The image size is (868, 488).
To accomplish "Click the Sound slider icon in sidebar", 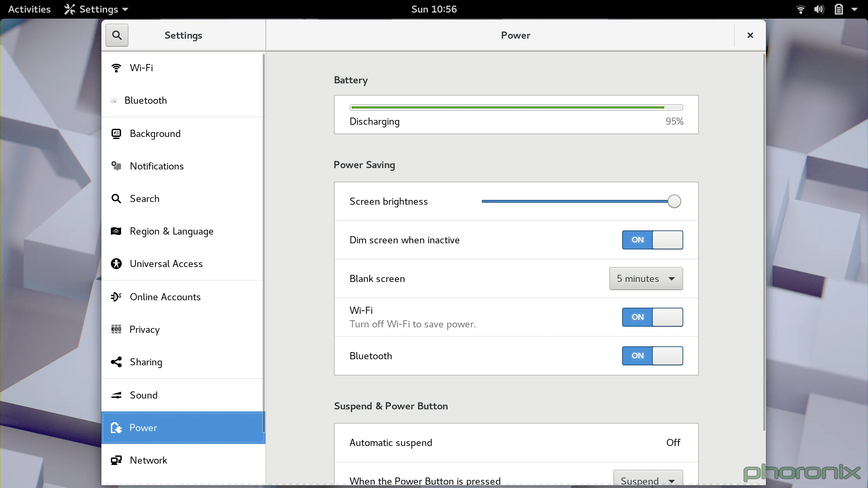I will click(116, 395).
